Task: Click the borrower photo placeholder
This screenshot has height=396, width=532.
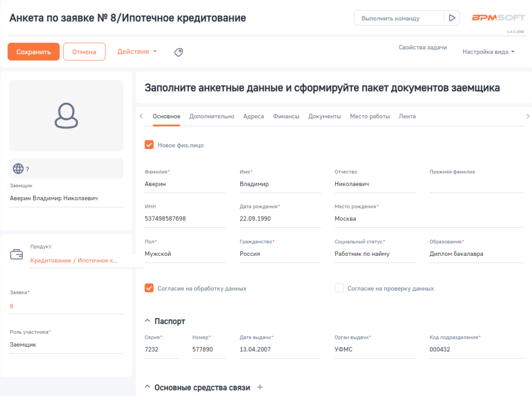Action: click(66, 115)
